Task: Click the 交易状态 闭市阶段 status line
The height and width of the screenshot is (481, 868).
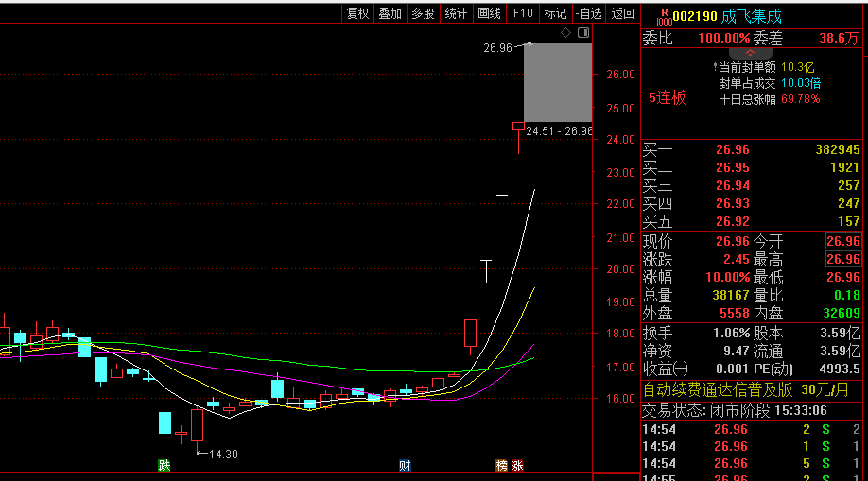Action: [734, 411]
